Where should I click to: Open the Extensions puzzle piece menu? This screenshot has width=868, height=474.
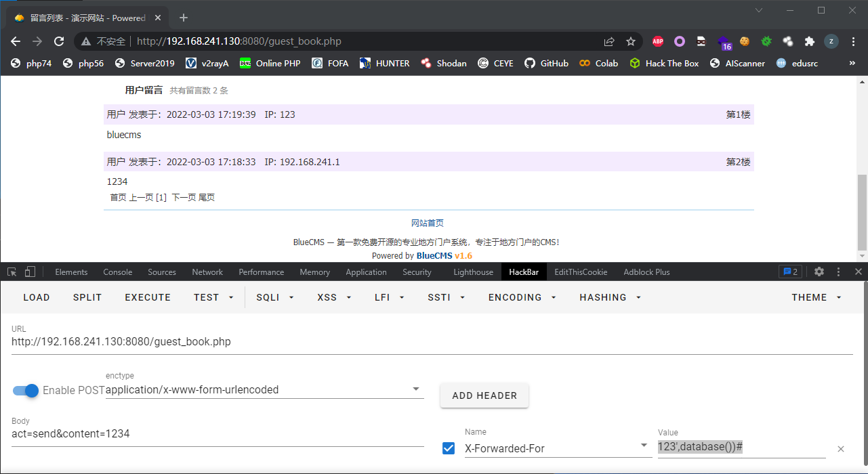[x=809, y=41]
